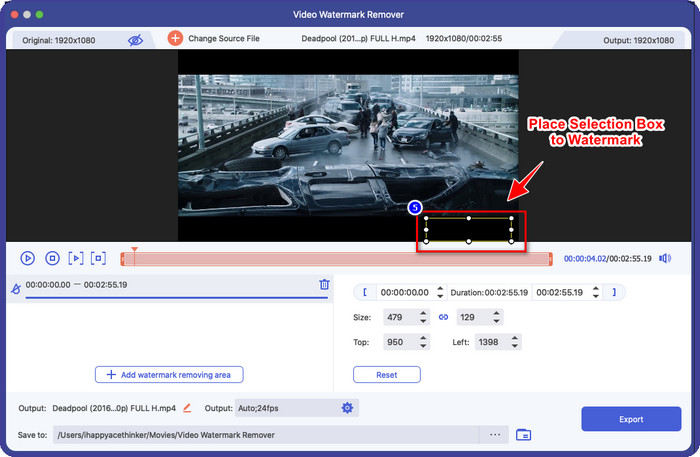Delete the watermark area with trash icon
This screenshot has width=700, height=457.
[x=325, y=284]
